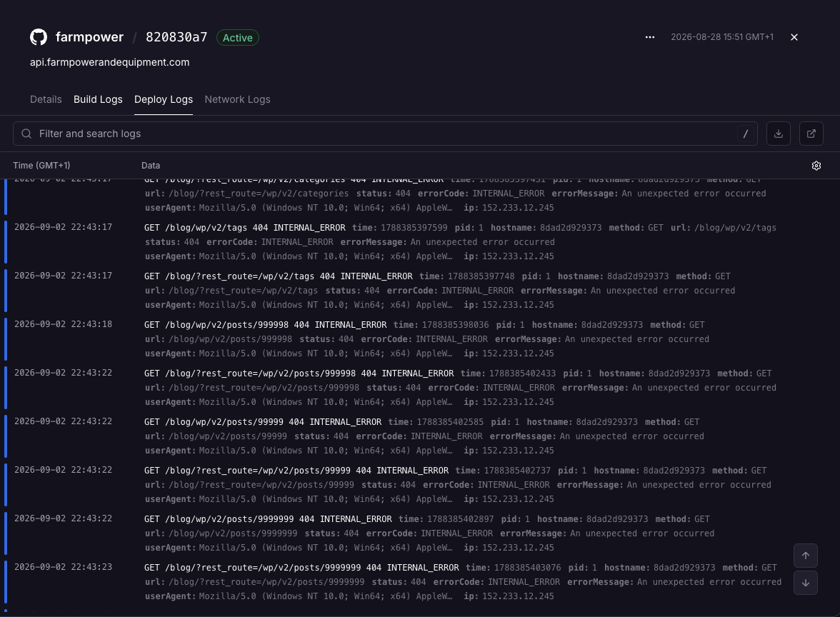Download logs using the download icon
Image resolution: width=840 pixels, height=617 pixels.
[x=779, y=134]
